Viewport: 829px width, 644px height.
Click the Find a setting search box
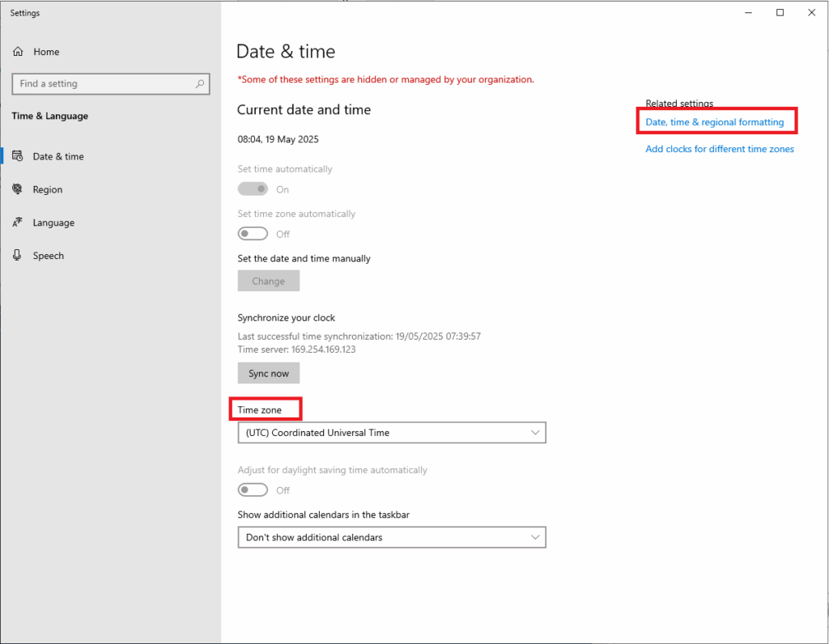tap(110, 83)
